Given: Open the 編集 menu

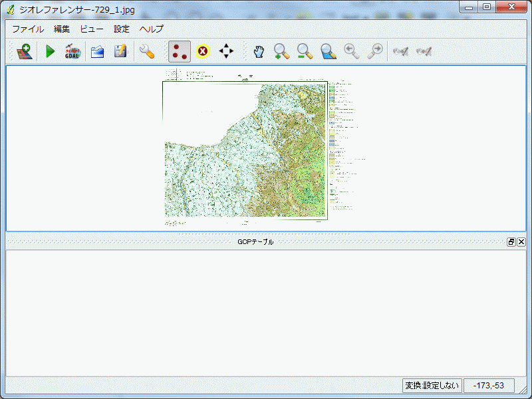Looking at the screenshot, I should pos(62,29).
